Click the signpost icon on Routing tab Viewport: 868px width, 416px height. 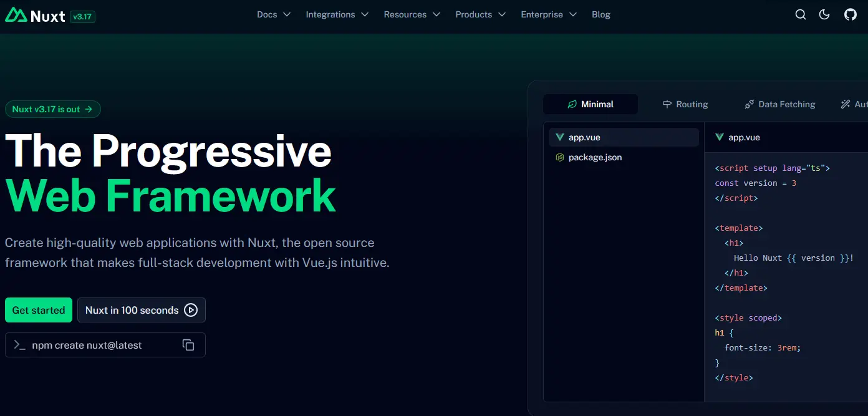click(667, 104)
